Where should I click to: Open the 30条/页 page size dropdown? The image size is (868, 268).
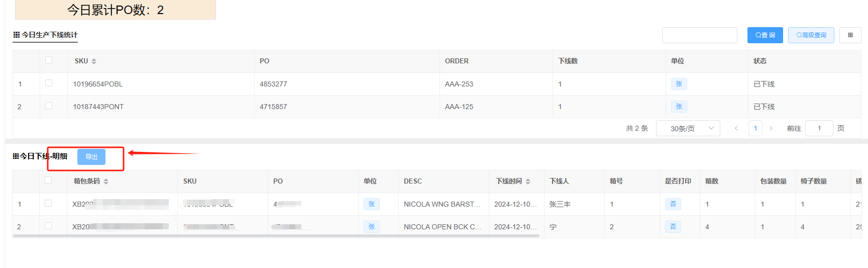point(688,128)
